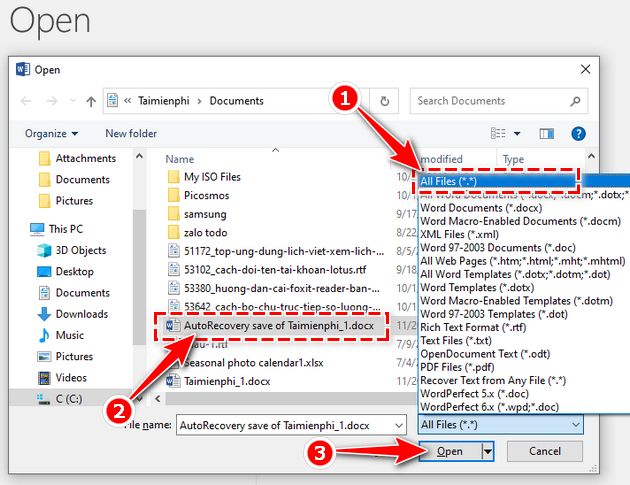Choose Word Templates (*.dotx) filter
The image size is (630, 485).
click(524, 287)
